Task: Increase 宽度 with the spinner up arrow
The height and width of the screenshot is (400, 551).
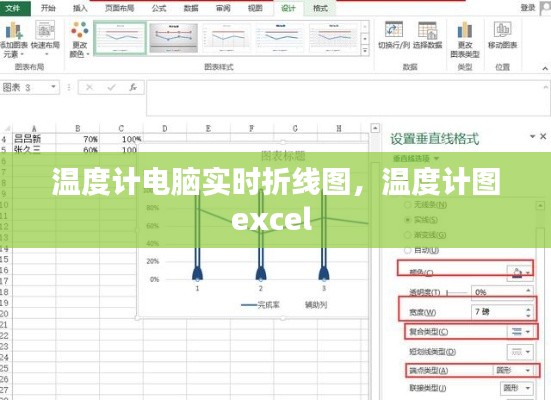Action: tap(528, 309)
